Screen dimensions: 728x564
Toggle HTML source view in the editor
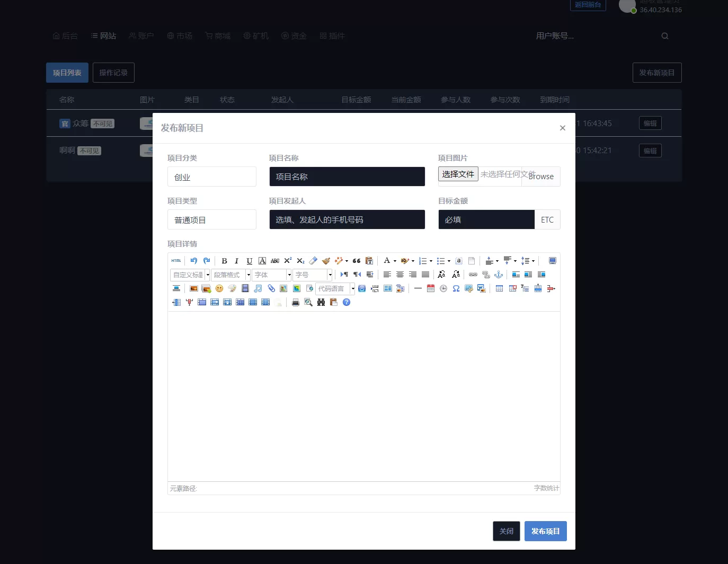[175, 260]
